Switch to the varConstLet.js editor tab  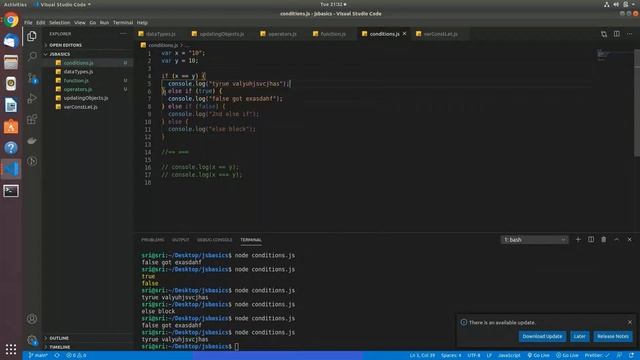point(440,34)
